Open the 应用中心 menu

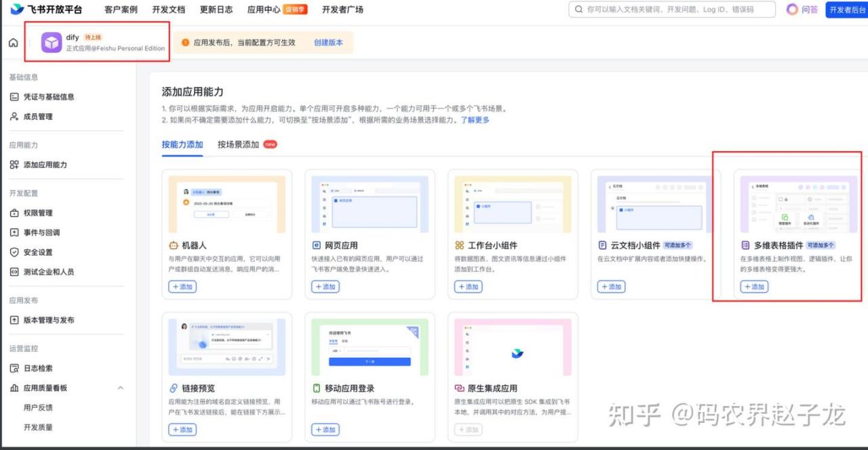(x=264, y=9)
